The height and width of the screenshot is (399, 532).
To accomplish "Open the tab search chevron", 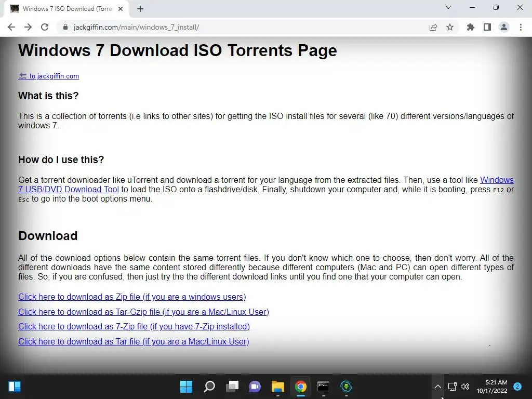I will pos(448,7).
